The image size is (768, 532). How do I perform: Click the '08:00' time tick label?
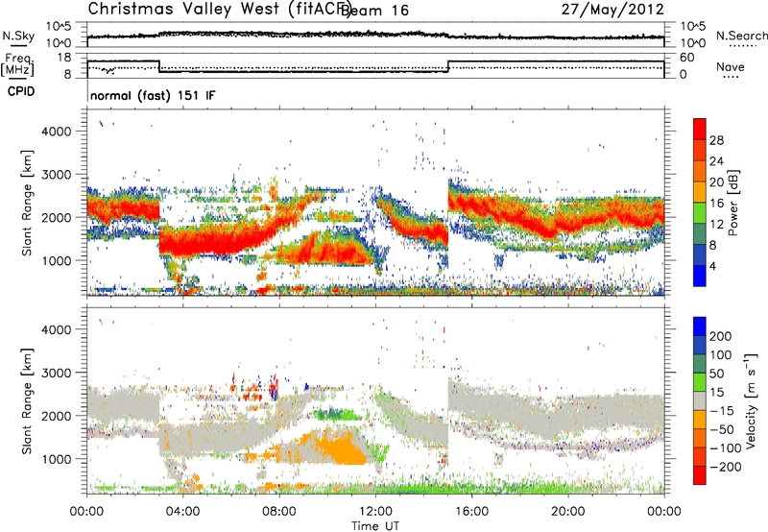tap(279, 512)
